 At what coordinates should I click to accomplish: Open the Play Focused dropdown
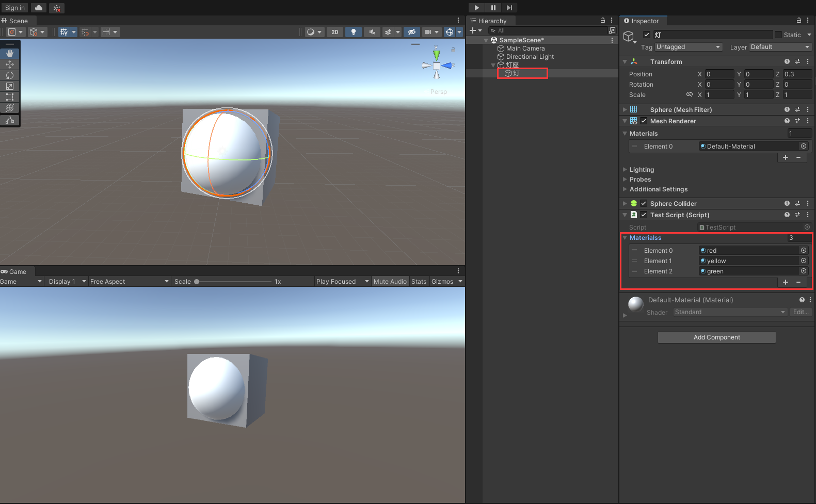342,282
